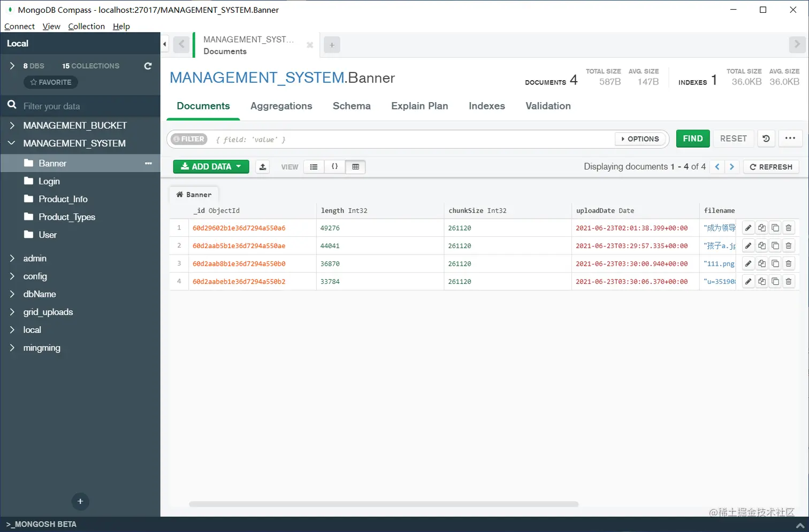Switch to the Indexes tab
Screen dimensions: 809x532
487,106
